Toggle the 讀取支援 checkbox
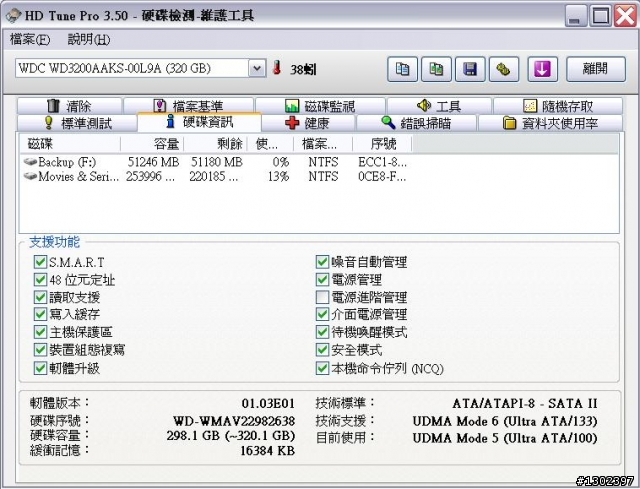This screenshot has height=489, width=640. 40,297
